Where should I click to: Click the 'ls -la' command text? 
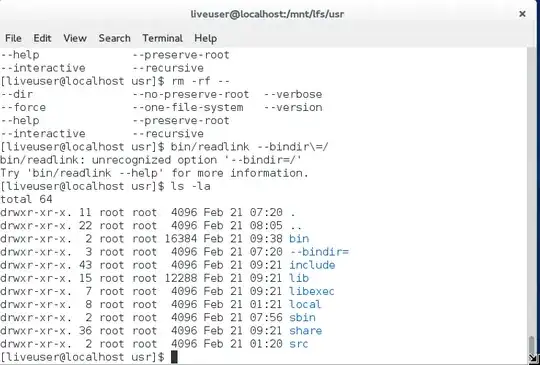coord(190,186)
